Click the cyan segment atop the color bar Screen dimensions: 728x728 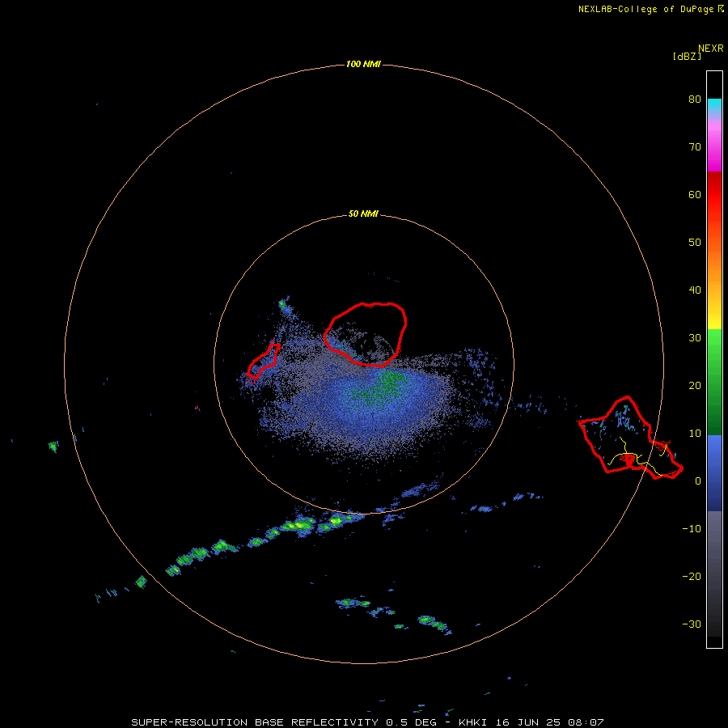(714, 106)
